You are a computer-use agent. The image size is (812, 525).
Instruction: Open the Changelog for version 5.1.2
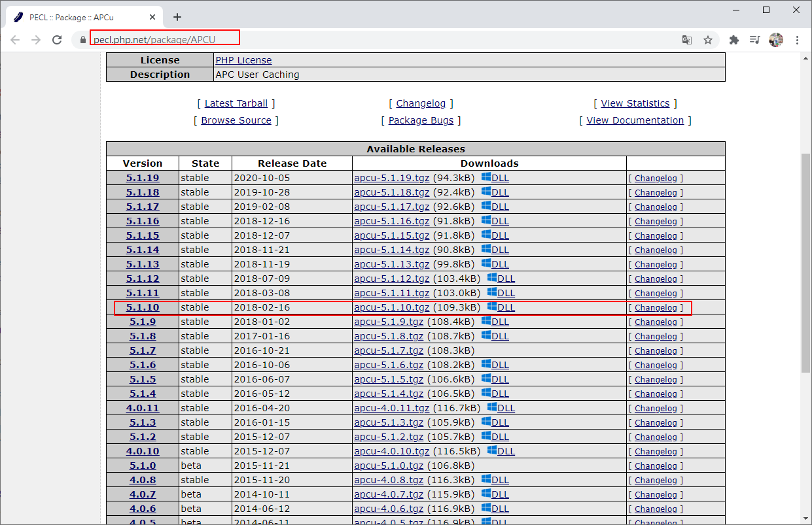[x=656, y=437]
